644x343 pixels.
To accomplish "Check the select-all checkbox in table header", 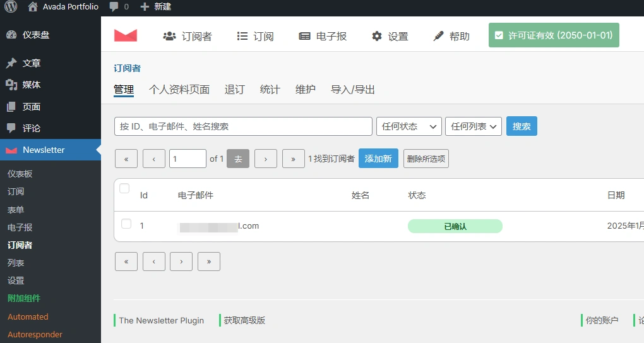I will (x=124, y=188).
